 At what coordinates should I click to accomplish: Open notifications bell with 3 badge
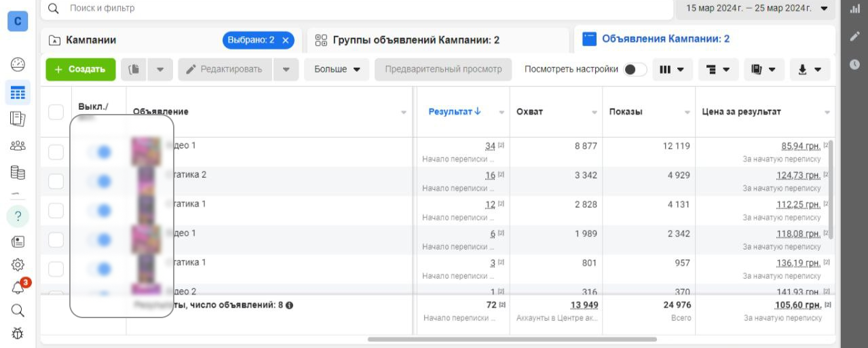19,287
